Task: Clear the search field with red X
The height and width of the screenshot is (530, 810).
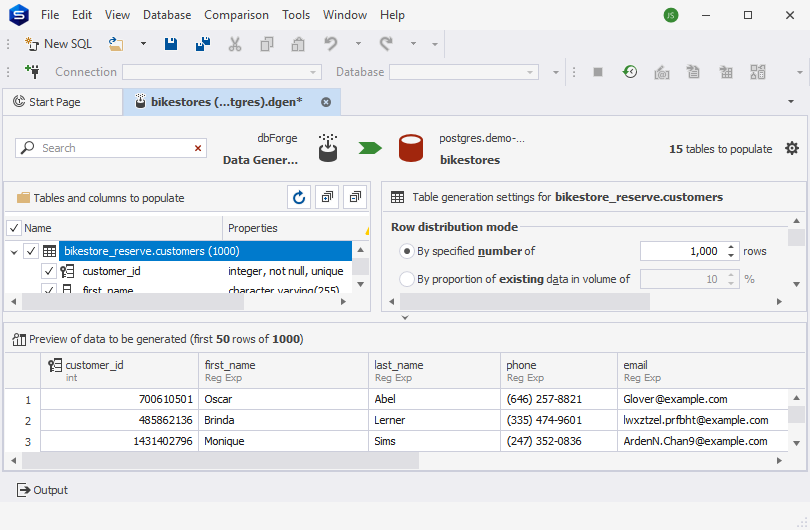Action: (198, 148)
